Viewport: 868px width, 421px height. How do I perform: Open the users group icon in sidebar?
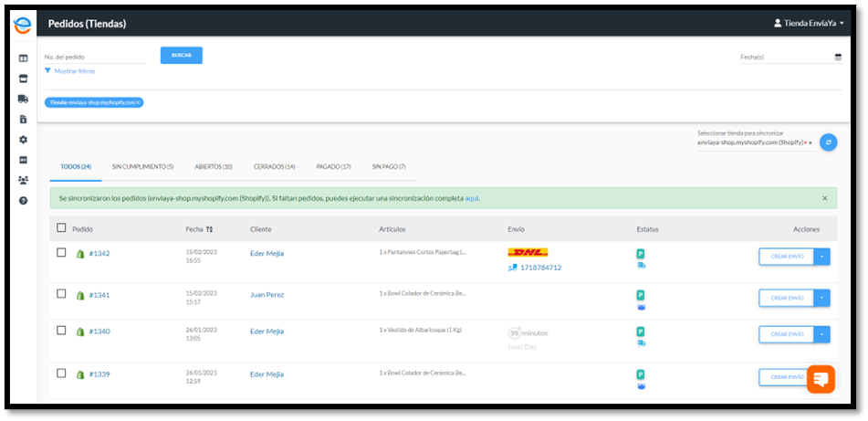coord(23,180)
